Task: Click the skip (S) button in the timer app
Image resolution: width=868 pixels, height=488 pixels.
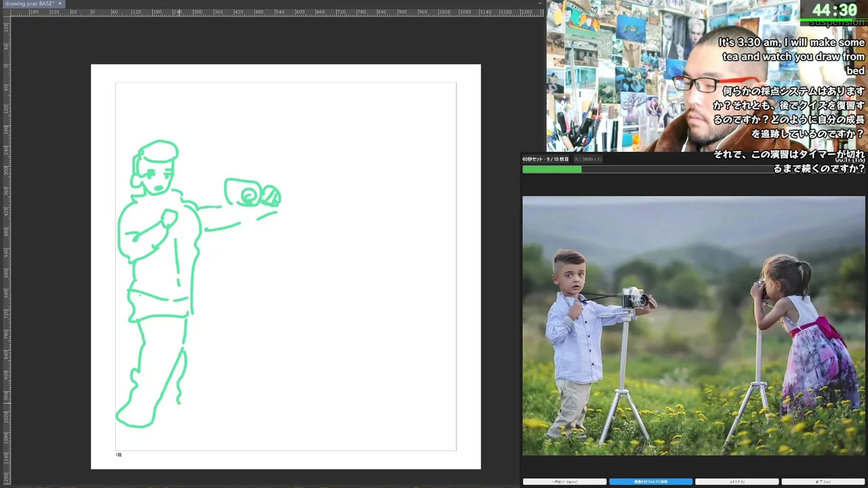Action: point(736,482)
